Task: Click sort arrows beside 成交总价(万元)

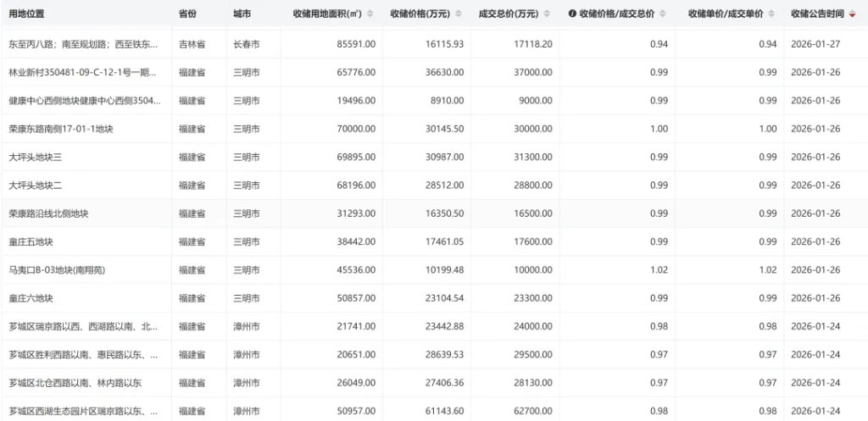Action: [548, 14]
